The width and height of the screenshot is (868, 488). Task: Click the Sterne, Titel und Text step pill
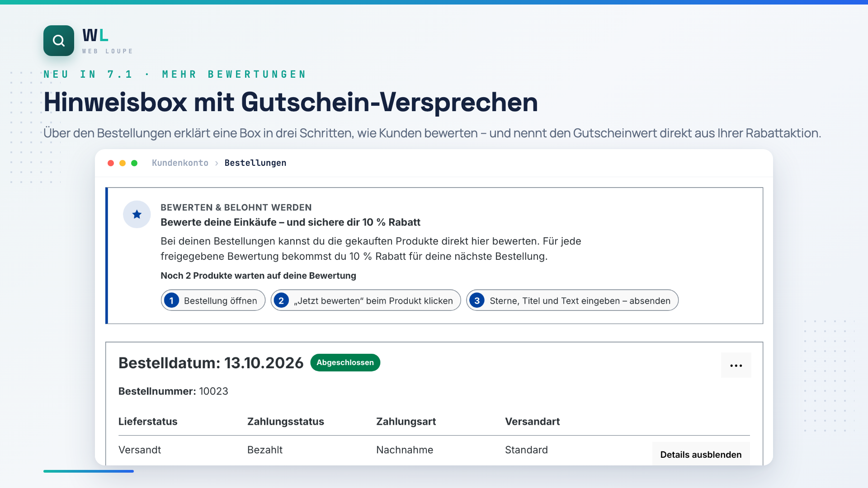point(572,300)
